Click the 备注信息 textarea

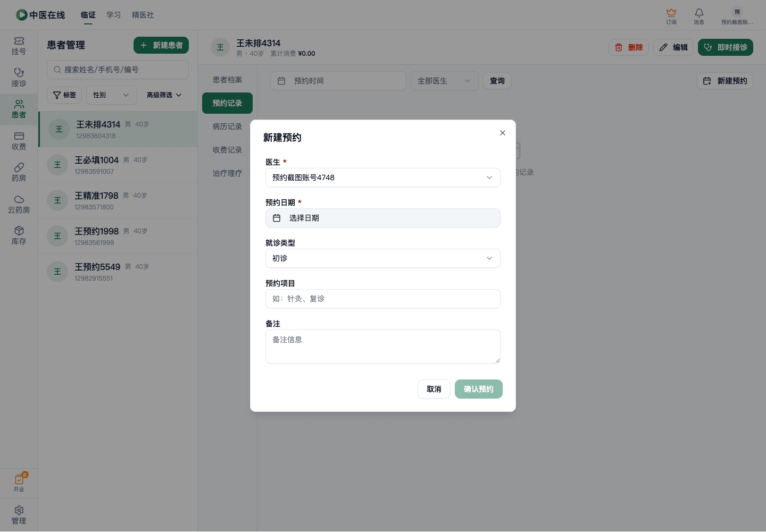[383, 347]
